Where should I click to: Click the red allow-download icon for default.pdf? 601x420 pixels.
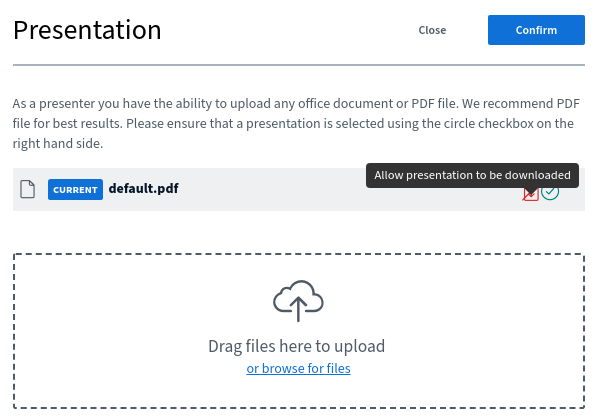pos(530,194)
